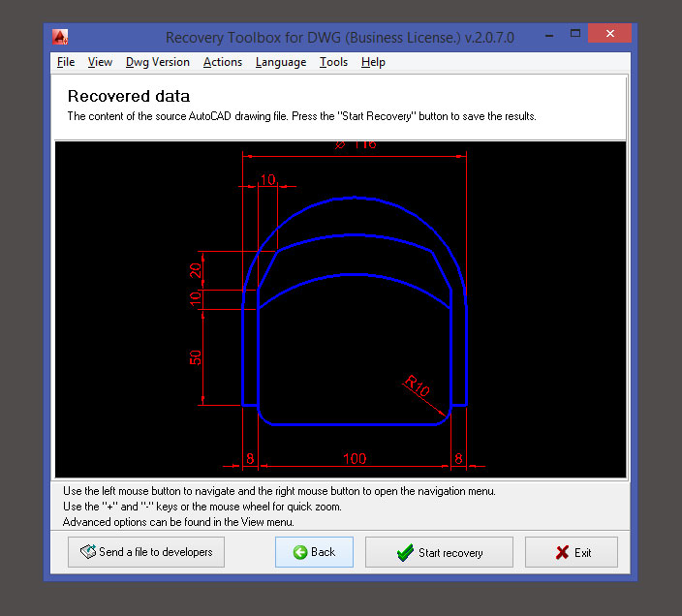Open the Tools menu
Screen dimensions: 682x616
pos(333,62)
